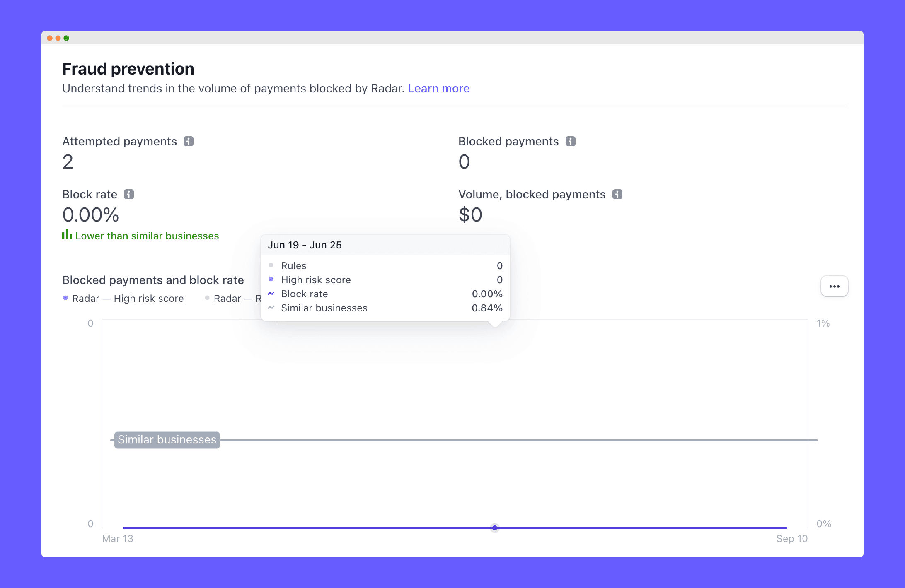
Task: Click the Mar 13 axis label
Action: tap(118, 538)
